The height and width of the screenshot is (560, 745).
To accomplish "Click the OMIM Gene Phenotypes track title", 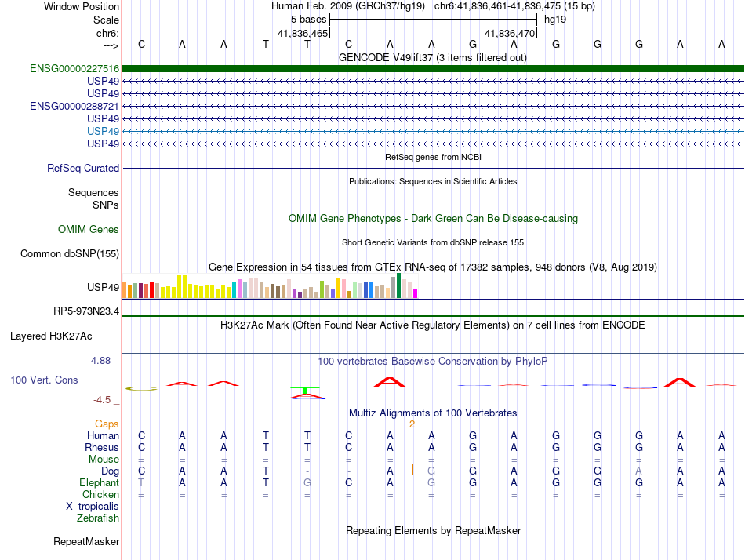I will [433, 218].
